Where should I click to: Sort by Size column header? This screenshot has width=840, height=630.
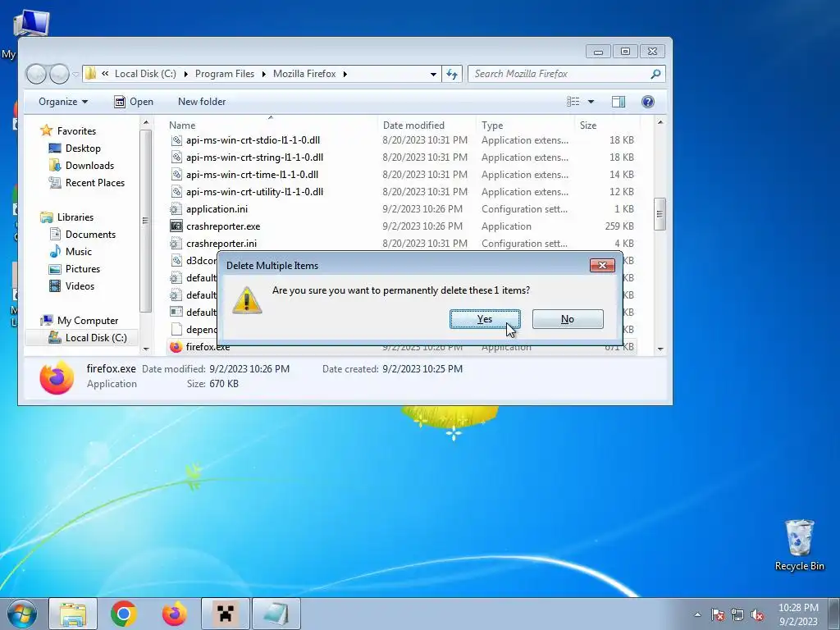(587, 126)
